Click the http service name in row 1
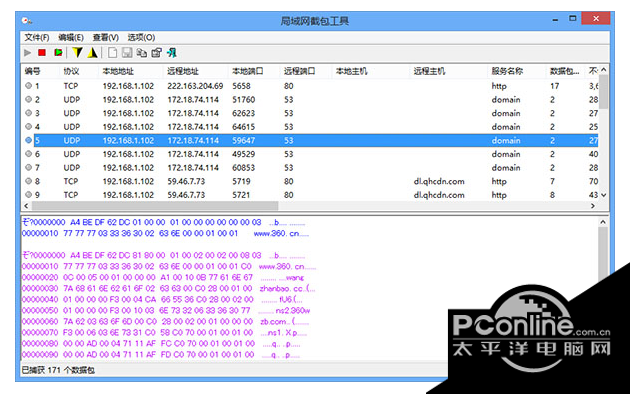630x394 pixels. [x=499, y=86]
